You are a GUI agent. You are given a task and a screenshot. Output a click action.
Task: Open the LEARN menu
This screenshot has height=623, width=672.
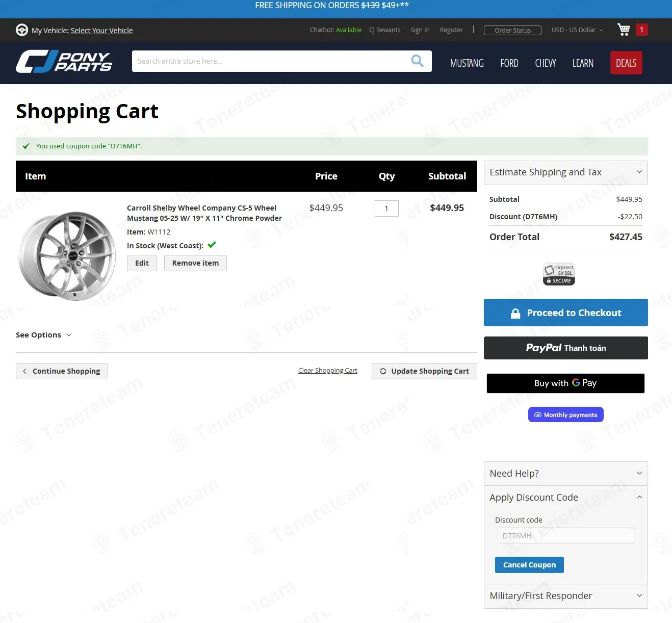point(583,63)
